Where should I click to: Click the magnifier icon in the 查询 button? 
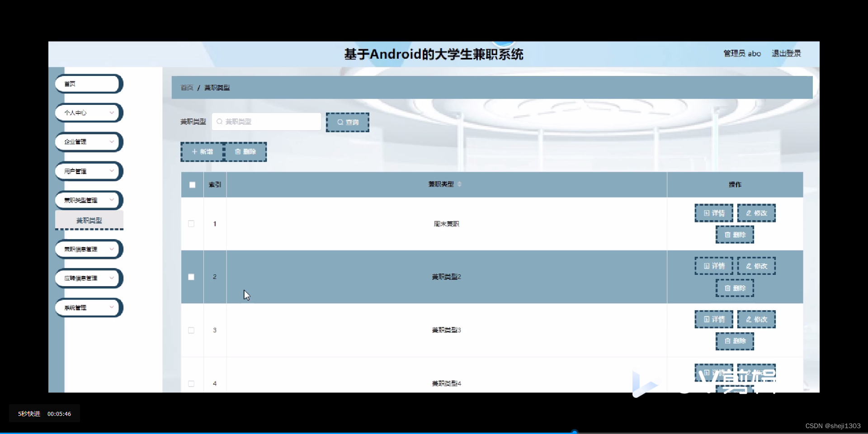click(x=341, y=122)
